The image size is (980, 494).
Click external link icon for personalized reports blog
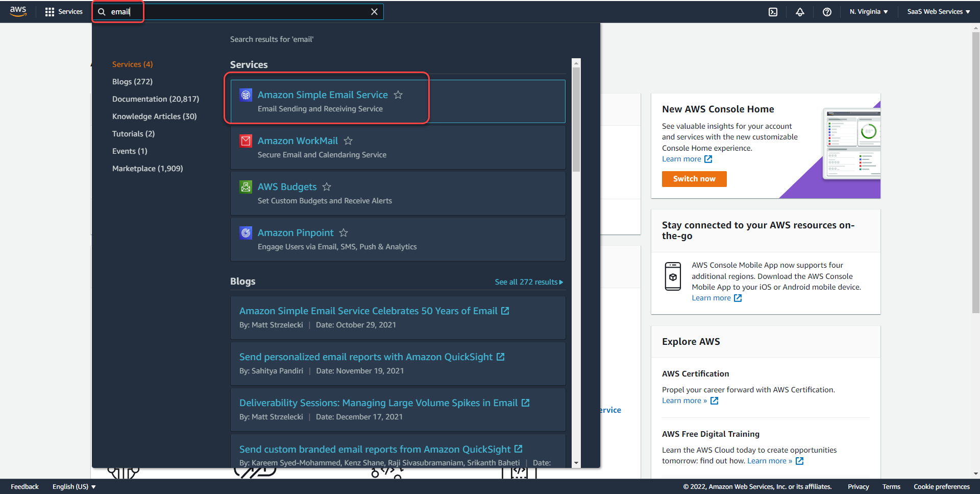[x=500, y=357]
